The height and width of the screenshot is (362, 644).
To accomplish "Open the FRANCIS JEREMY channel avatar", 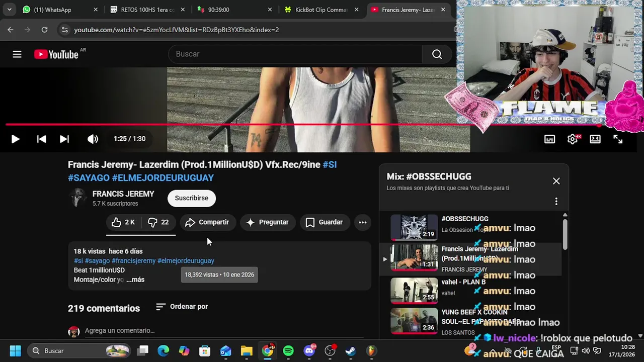I will tap(77, 198).
